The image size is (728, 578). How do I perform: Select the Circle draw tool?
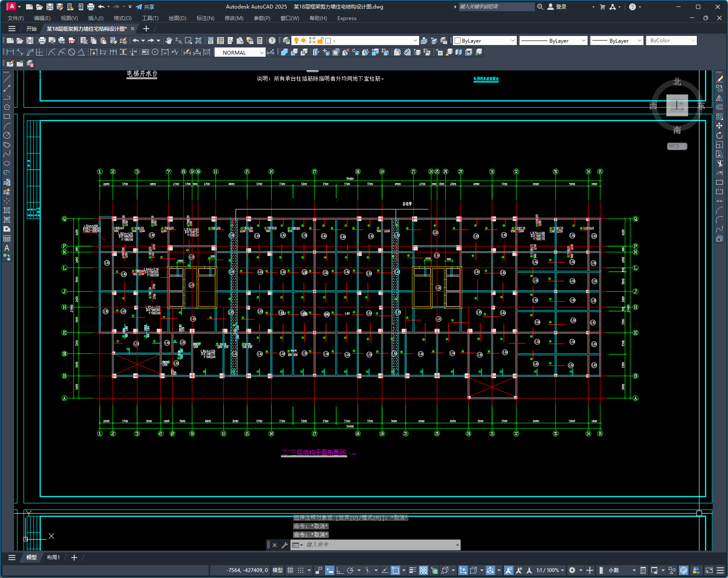[x=7, y=135]
